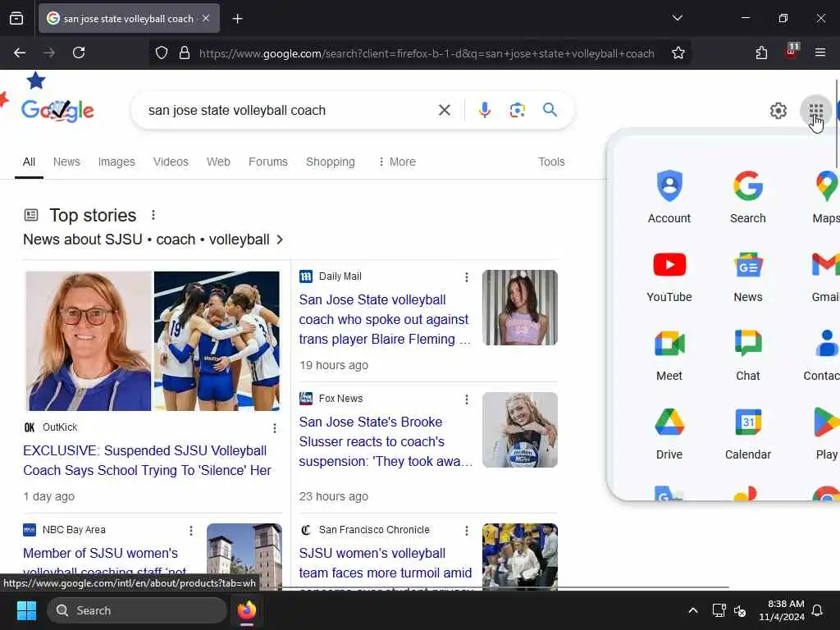Open a new browser tab

point(237,19)
